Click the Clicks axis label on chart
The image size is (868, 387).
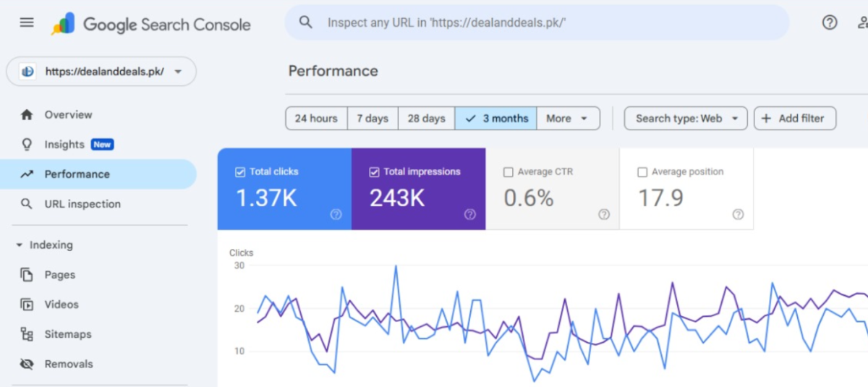tap(242, 253)
